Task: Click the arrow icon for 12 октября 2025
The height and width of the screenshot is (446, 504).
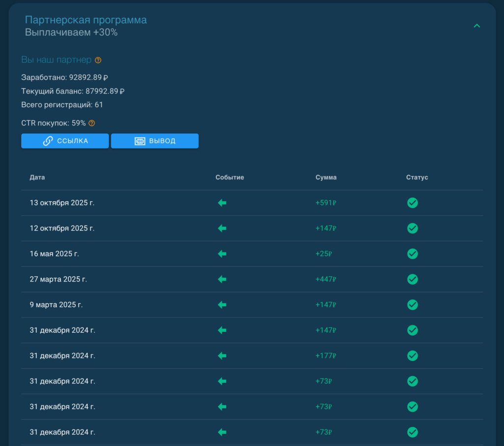Action: pyautogui.click(x=222, y=228)
